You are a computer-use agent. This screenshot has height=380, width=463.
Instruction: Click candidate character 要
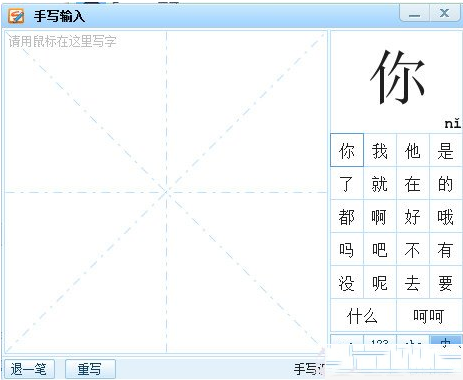coord(446,283)
